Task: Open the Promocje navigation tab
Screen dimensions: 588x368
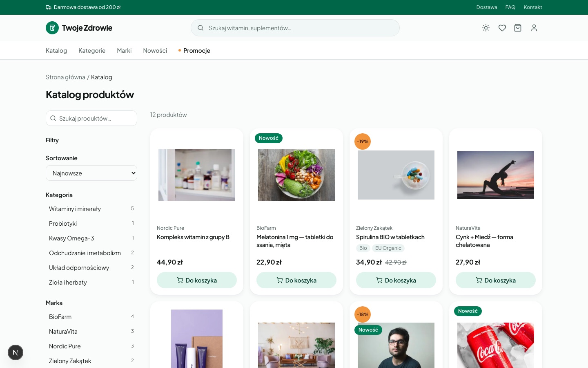Action: (194, 50)
